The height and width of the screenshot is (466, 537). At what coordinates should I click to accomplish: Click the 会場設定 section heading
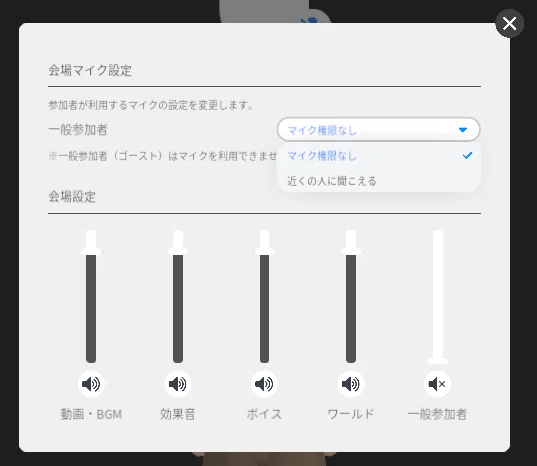click(72, 197)
